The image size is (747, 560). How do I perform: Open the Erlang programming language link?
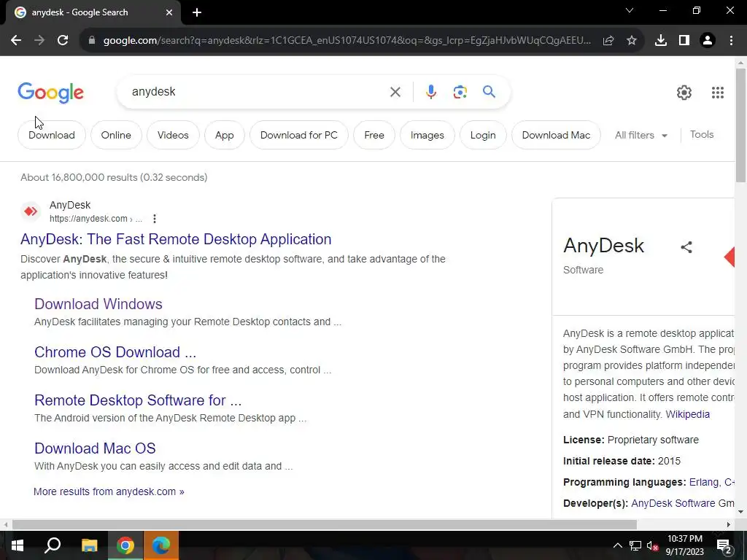(x=704, y=483)
